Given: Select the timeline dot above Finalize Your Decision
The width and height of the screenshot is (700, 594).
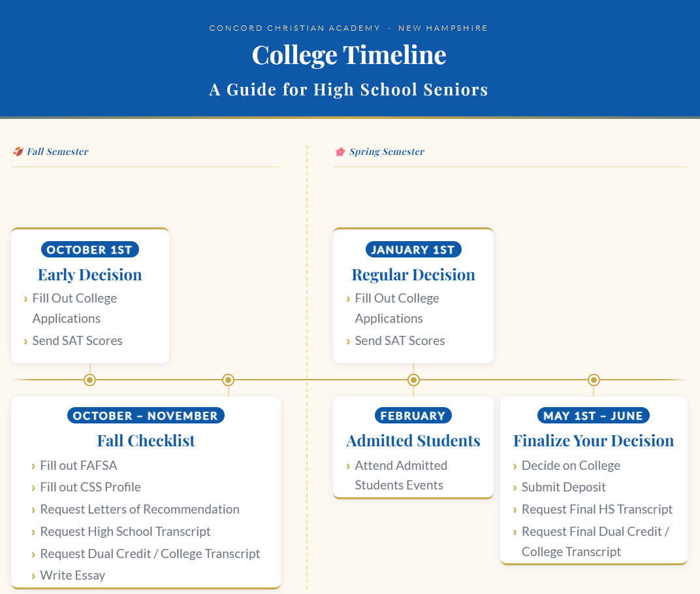Looking at the screenshot, I should (594, 380).
